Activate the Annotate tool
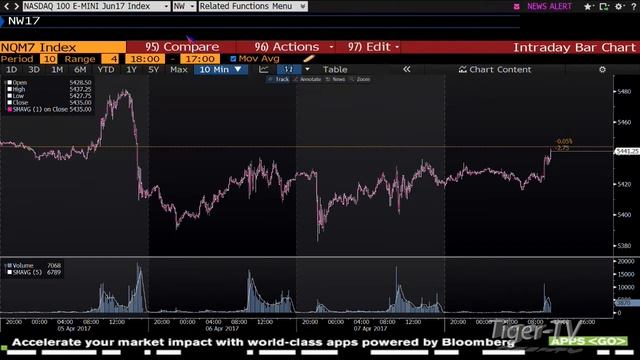The height and width of the screenshot is (360, 640). coord(307,79)
